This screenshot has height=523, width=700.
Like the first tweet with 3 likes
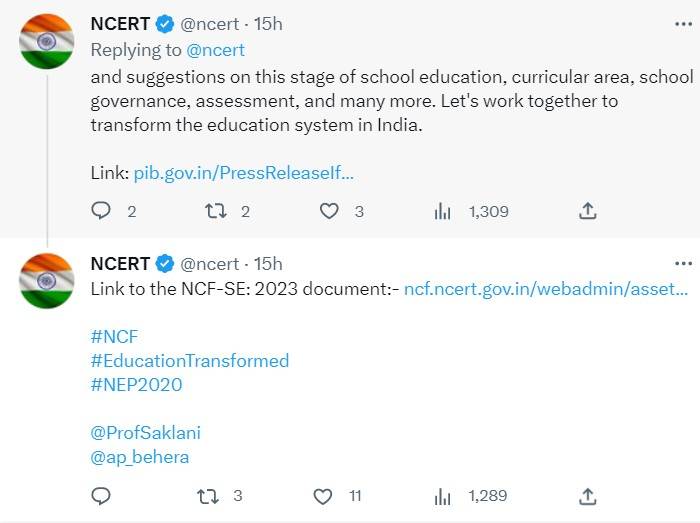click(329, 211)
